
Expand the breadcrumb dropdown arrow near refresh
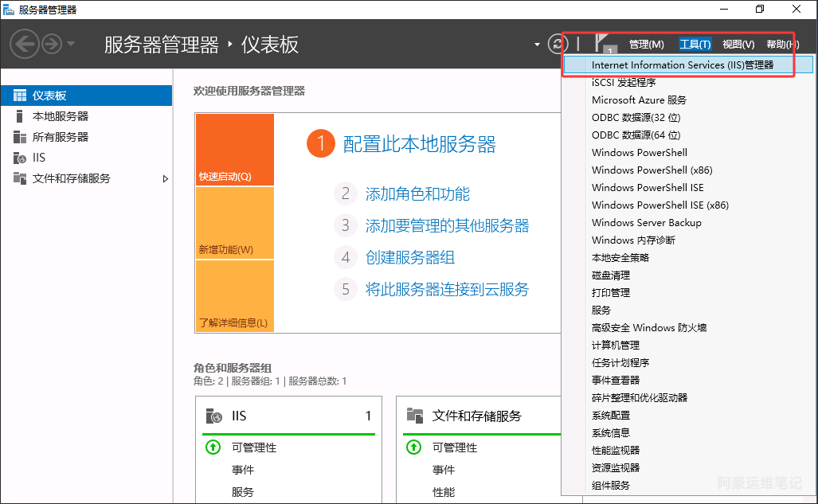tap(537, 45)
